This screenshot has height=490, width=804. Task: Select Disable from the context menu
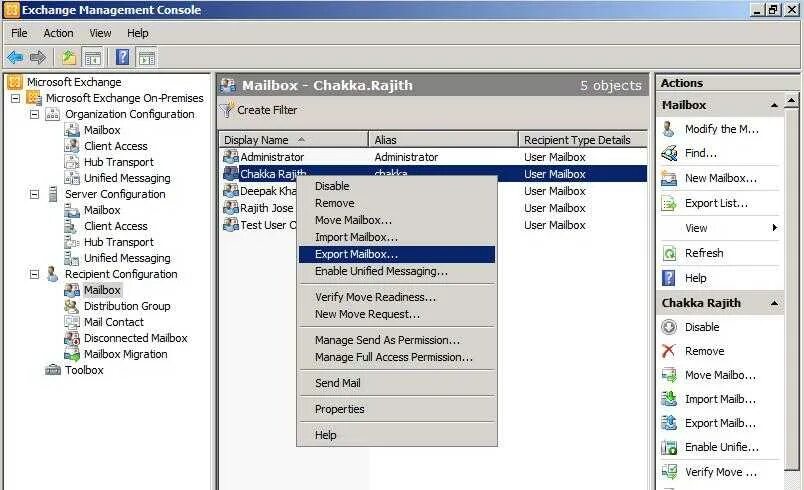tap(397, 186)
